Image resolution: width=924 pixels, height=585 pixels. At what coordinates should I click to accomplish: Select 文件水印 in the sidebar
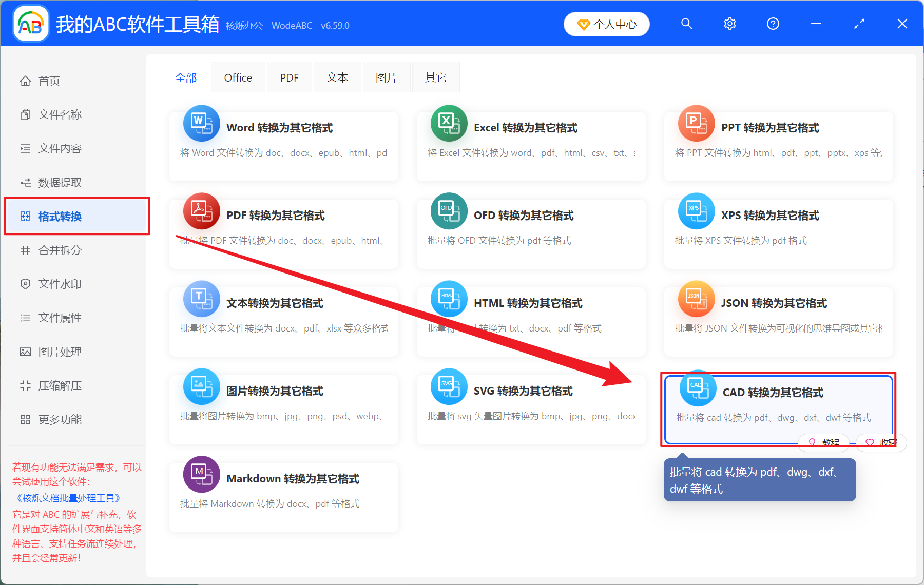tap(60, 284)
